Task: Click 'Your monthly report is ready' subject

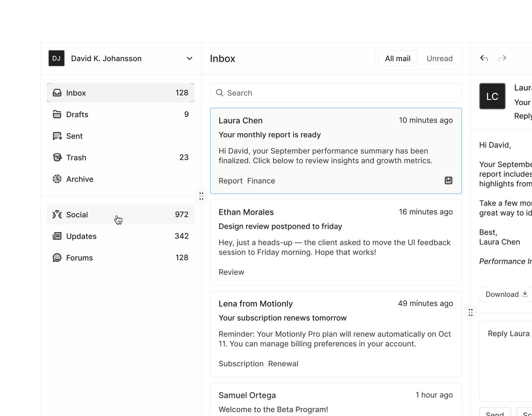Action: (270, 135)
